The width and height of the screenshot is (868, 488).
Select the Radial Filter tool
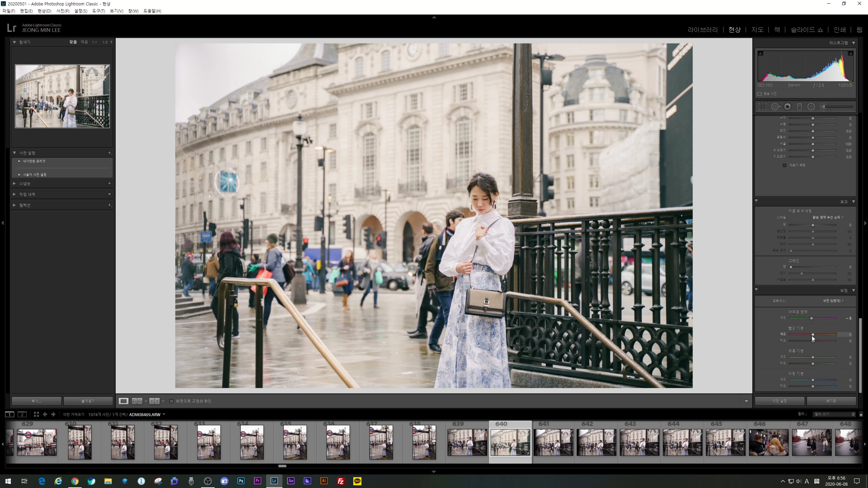pyautogui.click(x=811, y=107)
